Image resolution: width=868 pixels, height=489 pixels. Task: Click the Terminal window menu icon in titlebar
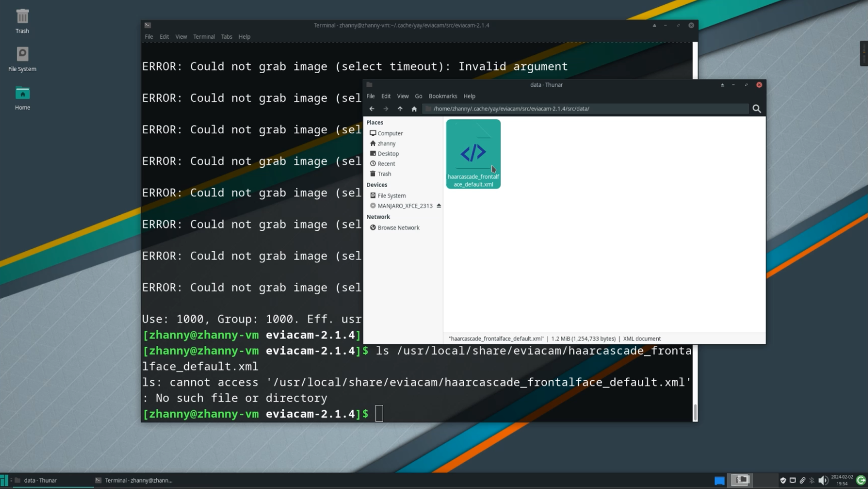[x=148, y=25]
